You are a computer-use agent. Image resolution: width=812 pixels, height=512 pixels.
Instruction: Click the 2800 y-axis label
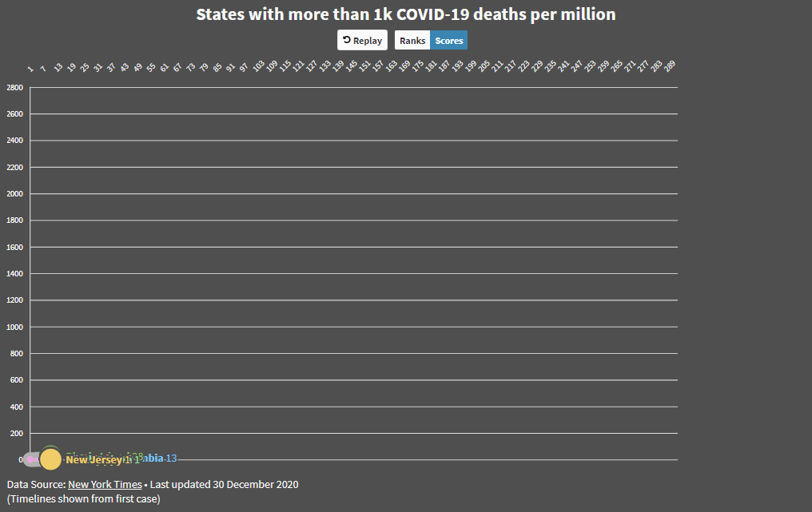tap(14, 88)
